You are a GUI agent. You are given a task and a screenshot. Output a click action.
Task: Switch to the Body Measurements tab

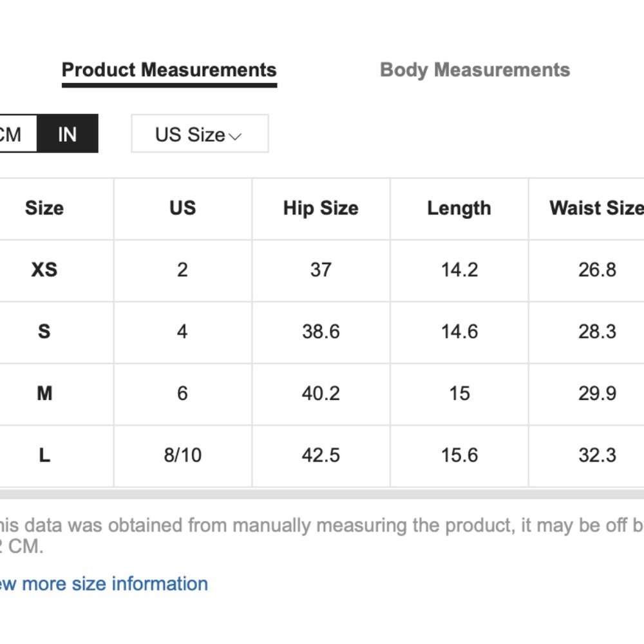click(475, 70)
